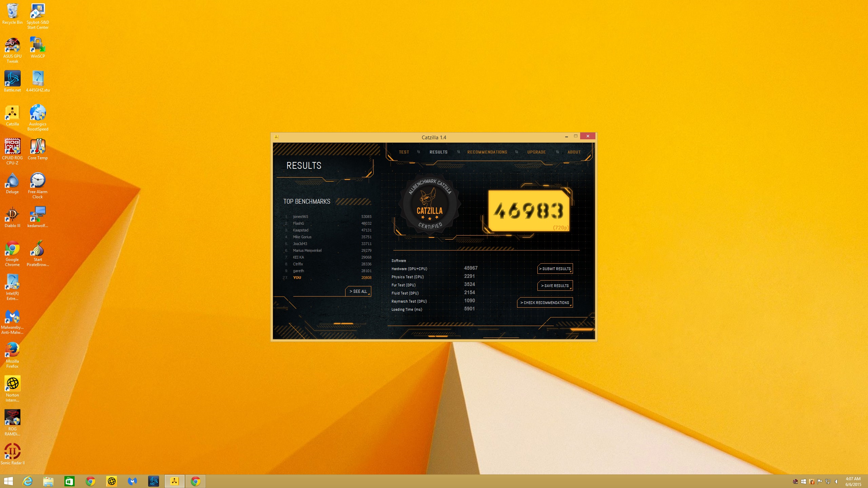The height and width of the screenshot is (488, 868).
Task: Click the SUBMIT RESULTS button
Action: point(555,269)
